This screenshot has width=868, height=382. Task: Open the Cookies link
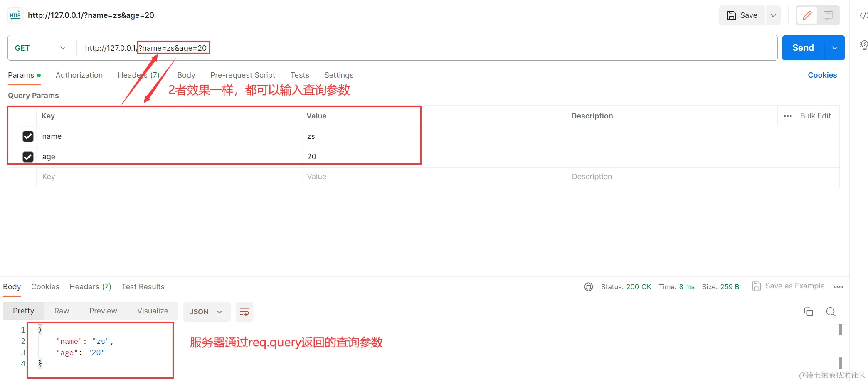(x=822, y=75)
